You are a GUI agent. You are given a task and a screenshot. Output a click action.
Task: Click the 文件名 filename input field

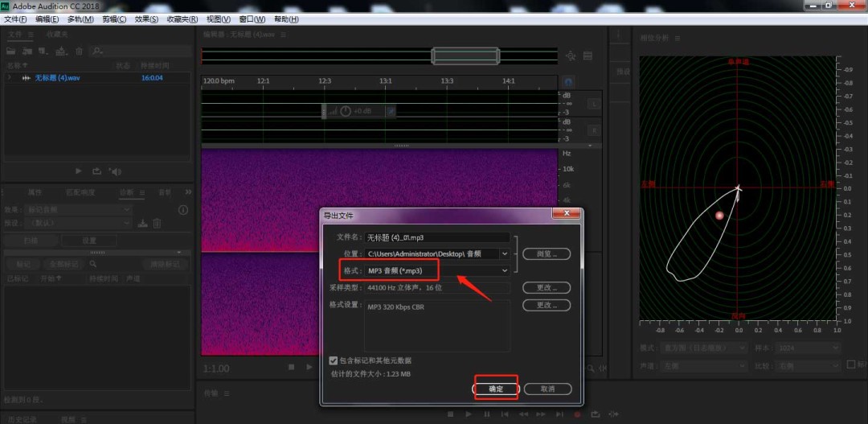(437, 237)
